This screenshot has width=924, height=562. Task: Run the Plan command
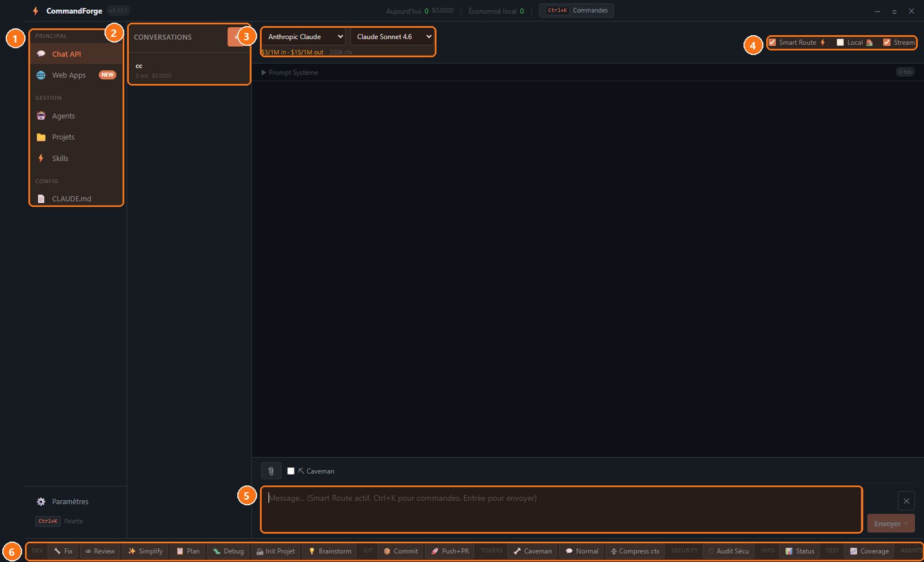188,551
